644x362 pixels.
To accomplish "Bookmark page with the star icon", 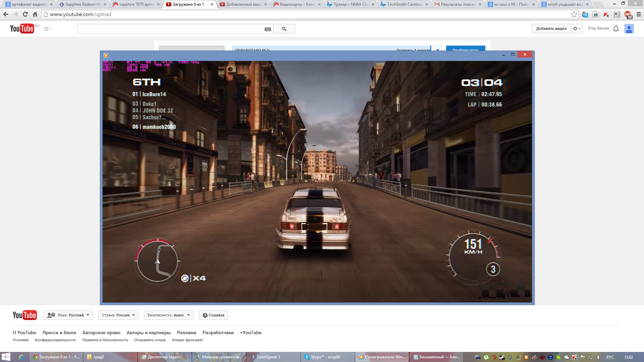I will coord(574,14).
